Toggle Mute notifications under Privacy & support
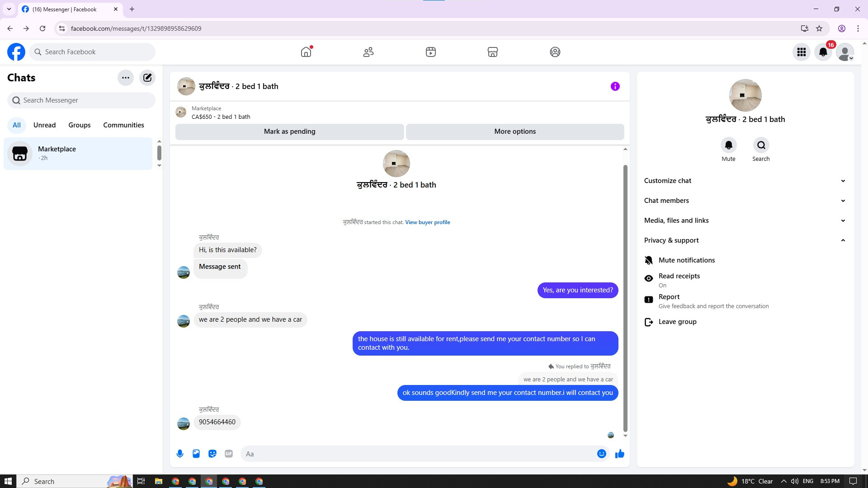 tap(686, 260)
